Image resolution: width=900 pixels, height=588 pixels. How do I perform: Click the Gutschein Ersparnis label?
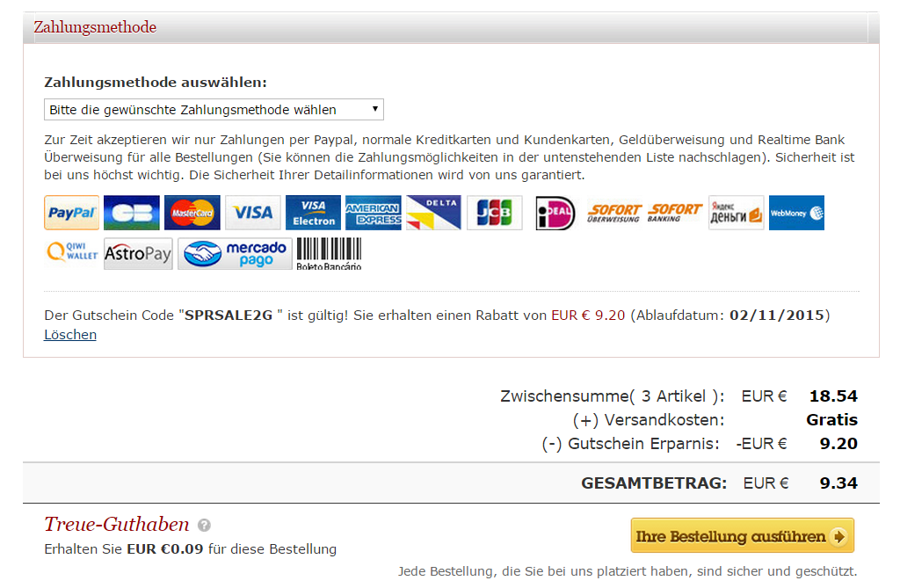pos(630,444)
